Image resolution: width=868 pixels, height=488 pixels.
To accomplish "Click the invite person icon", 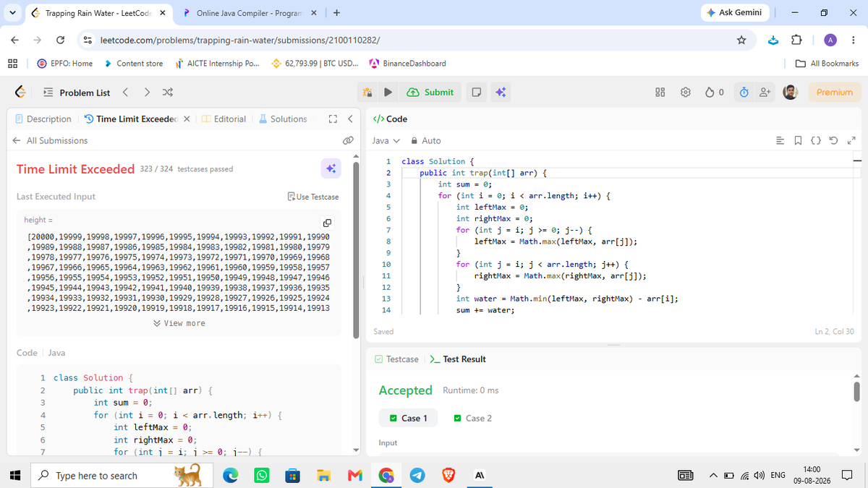I will 765,93.
